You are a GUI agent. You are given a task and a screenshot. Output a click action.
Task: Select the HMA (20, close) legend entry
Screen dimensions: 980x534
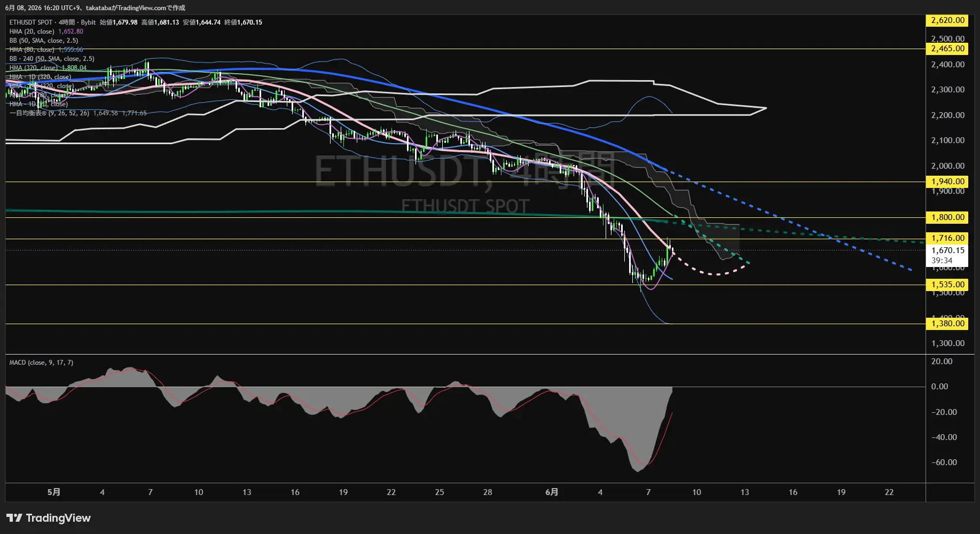tap(32, 32)
